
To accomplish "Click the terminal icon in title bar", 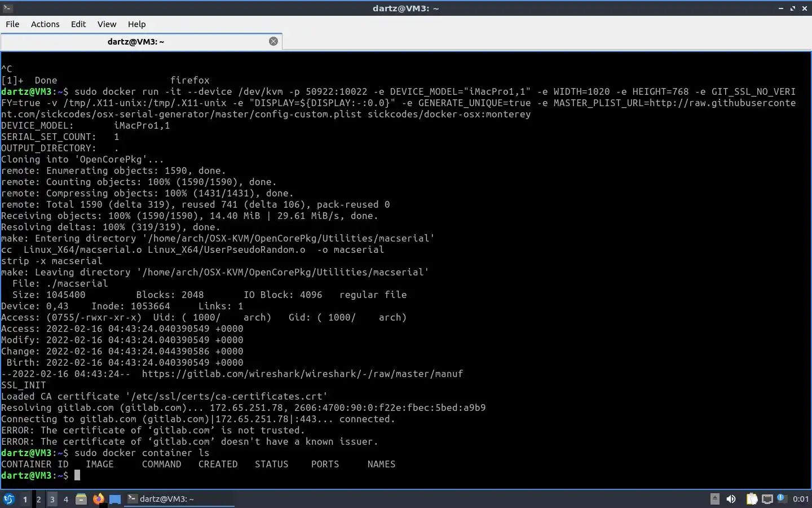I will pos(7,8).
